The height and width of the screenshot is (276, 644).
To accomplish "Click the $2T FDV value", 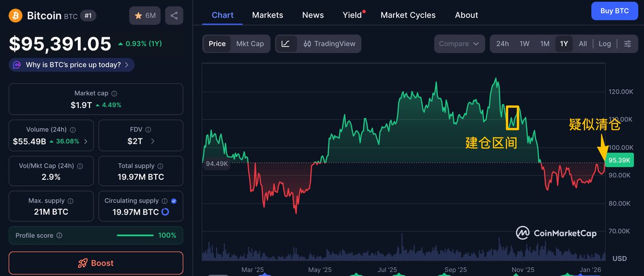I will pyautogui.click(x=135, y=142).
